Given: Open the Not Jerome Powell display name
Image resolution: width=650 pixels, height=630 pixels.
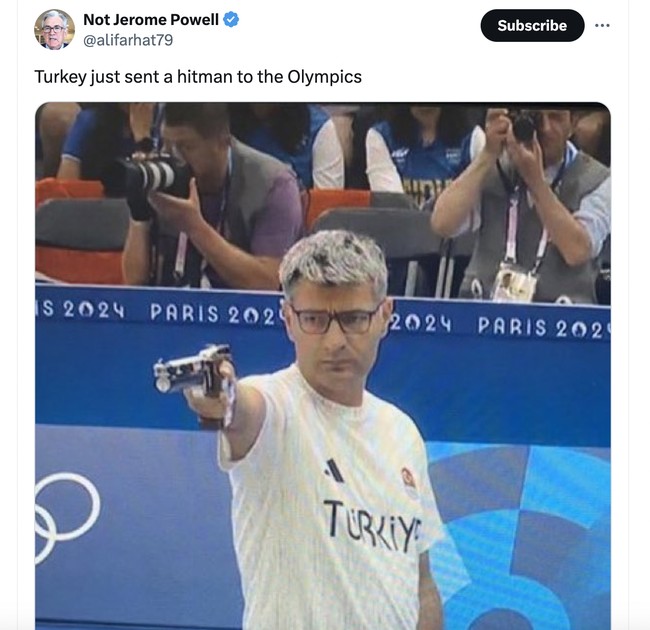Looking at the screenshot, I should [x=151, y=19].
